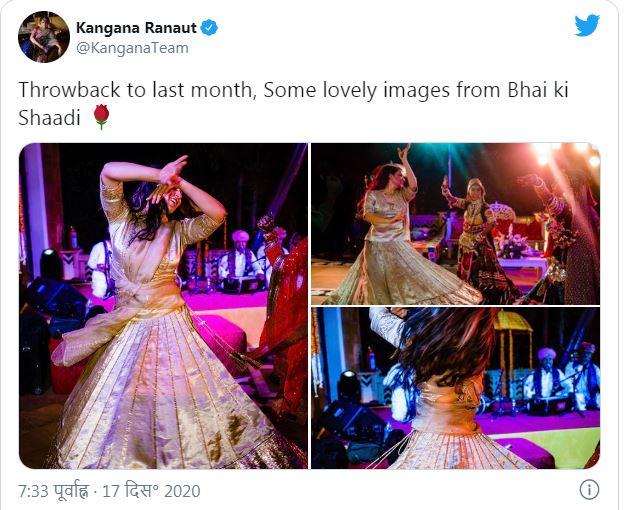
Task: Open the Kangana Ranaut display name
Action: [x=136, y=28]
